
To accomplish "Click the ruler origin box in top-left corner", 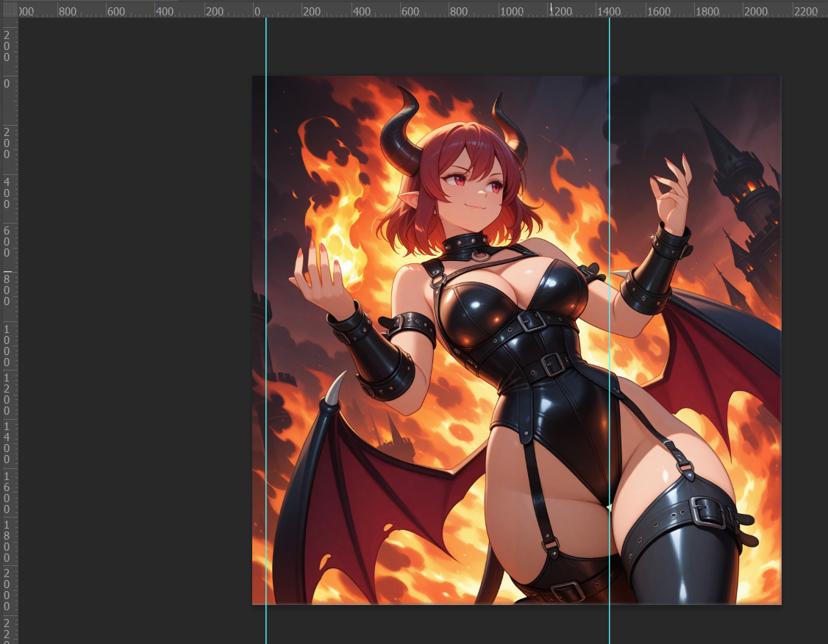I will [9, 9].
